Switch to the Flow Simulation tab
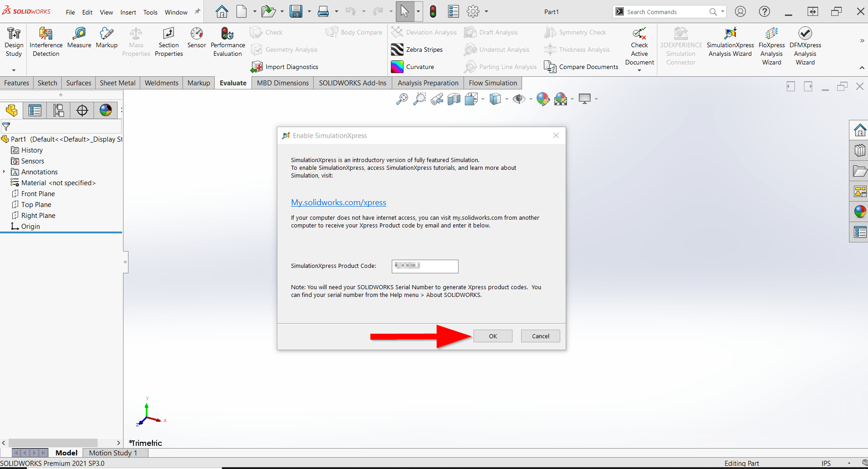This screenshot has height=469, width=868. point(492,83)
